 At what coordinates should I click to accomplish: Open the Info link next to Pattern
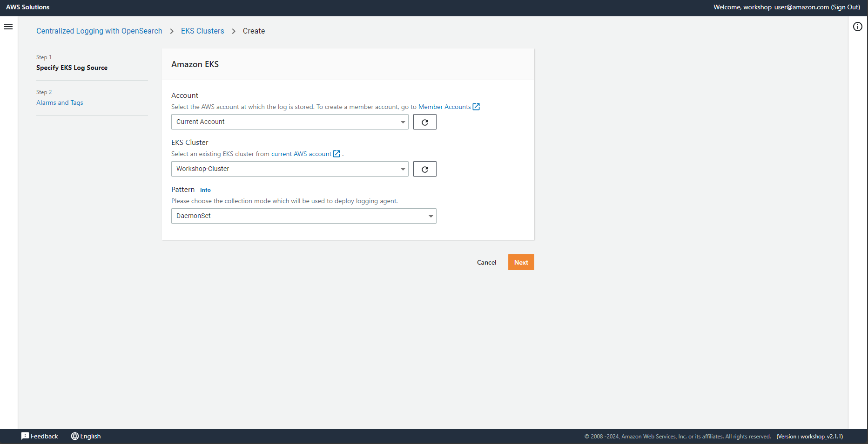tap(205, 190)
